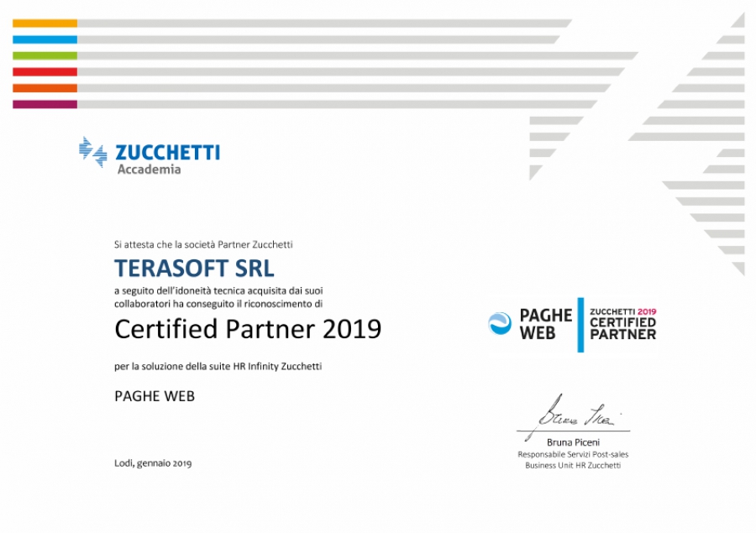Click 'Responsabile Servizi Post-sales' title

(x=573, y=454)
